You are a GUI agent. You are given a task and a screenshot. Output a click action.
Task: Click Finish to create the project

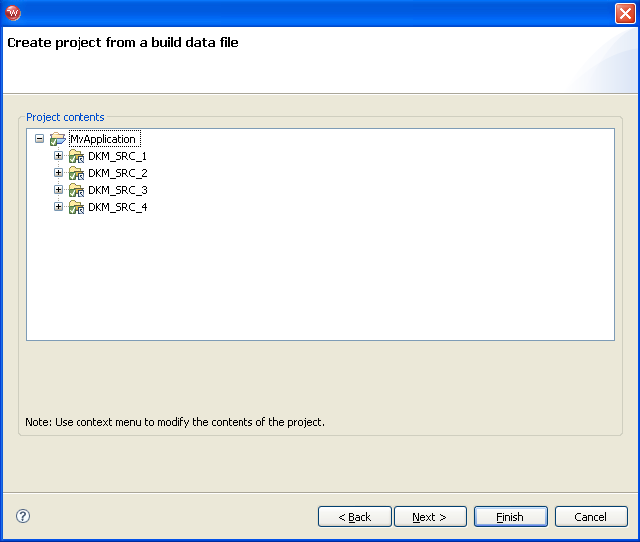[511, 517]
